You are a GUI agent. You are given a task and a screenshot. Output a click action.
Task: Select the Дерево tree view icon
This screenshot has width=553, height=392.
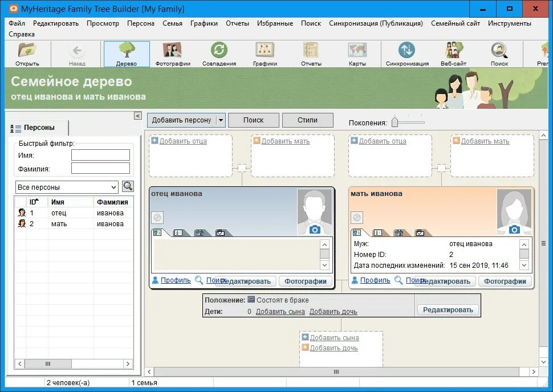[127, 54]
